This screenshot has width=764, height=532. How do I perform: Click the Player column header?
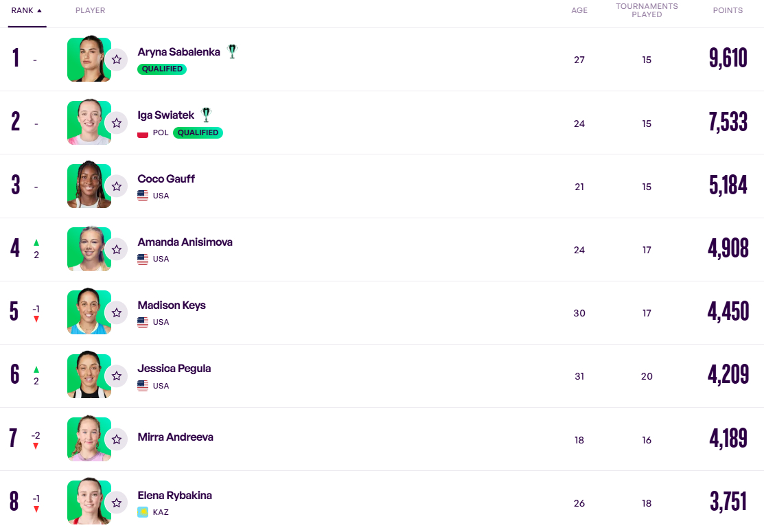coord(90,10)
